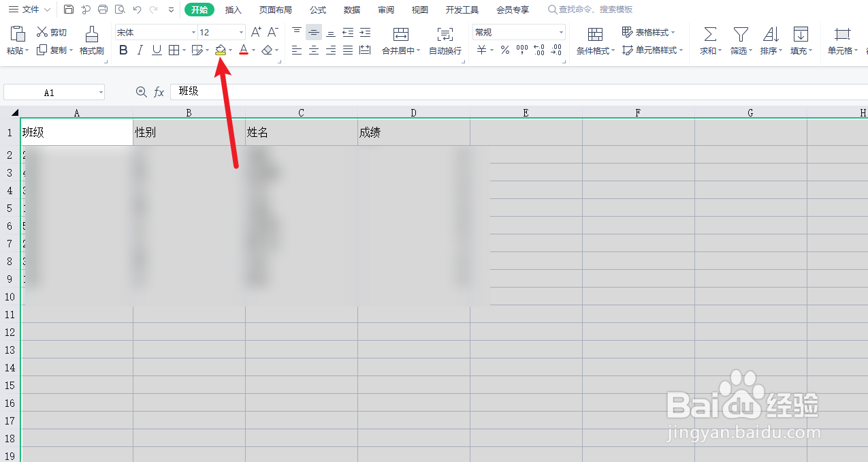868x462 pixels.
Task: Open the number format 常规 dropdown
Action: (561, 32)
